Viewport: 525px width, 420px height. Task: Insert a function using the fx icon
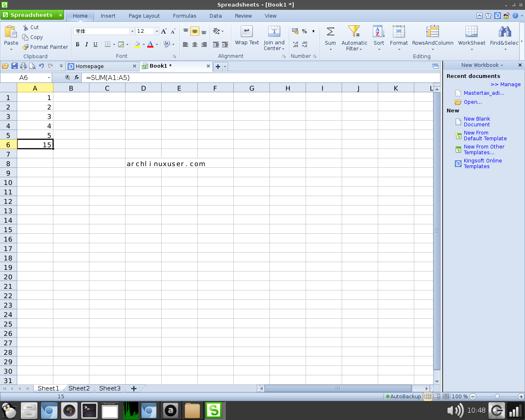tap(77, 77)
